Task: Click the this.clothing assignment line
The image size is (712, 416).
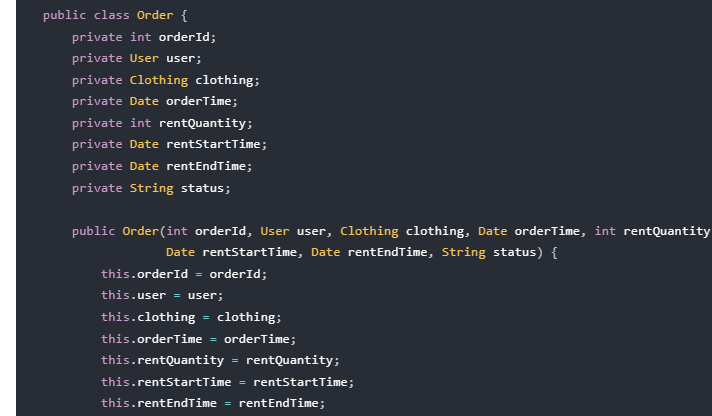Action: 191,317
